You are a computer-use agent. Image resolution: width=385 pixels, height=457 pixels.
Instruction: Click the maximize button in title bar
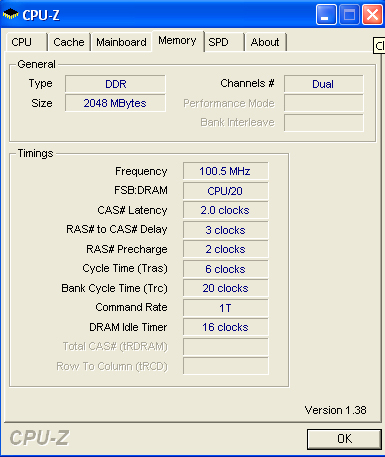(x=349, y=15)
